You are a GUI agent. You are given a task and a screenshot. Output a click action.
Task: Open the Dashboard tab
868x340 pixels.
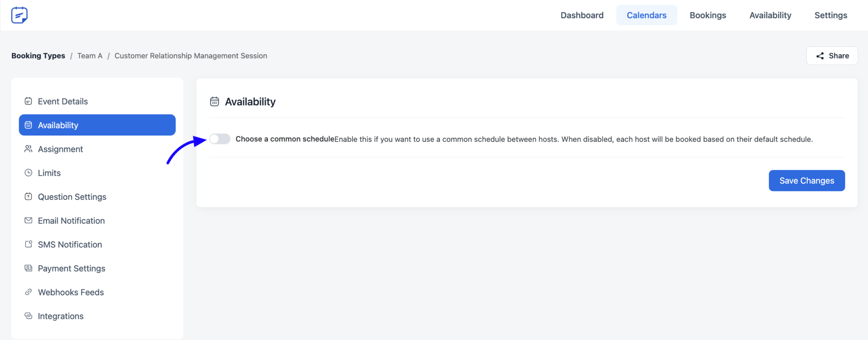click(x=582, y=15)
